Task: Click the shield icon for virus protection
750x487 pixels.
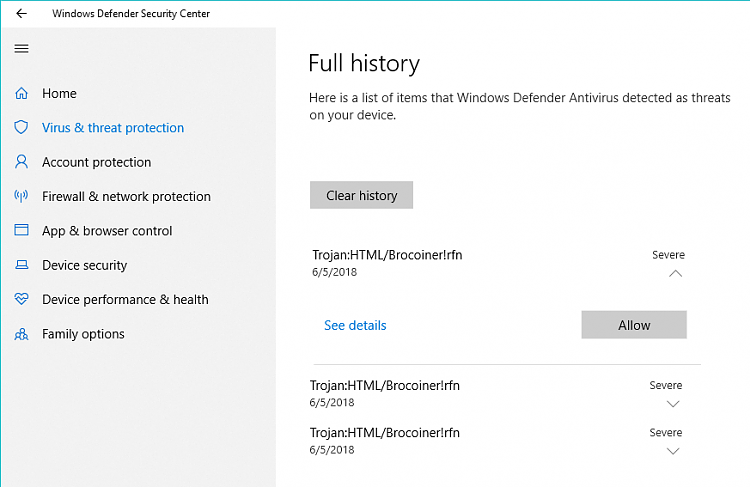Action: pos(21,127)
